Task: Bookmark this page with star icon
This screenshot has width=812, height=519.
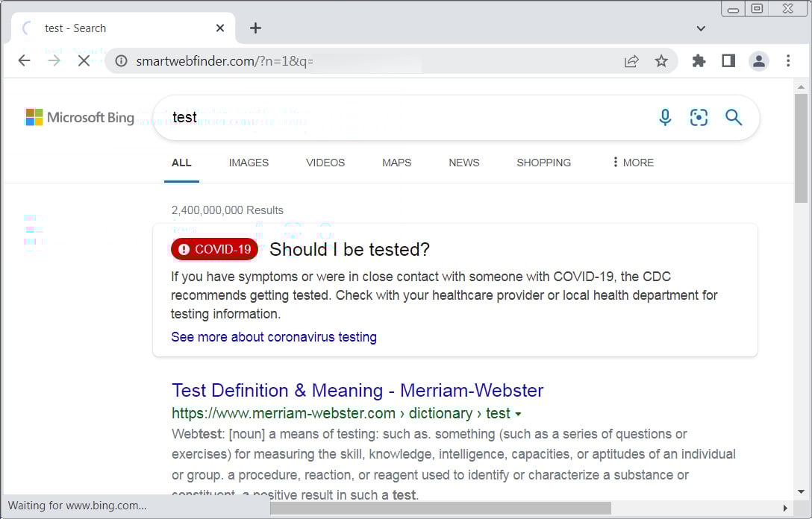Action: [x=661, y=61]
